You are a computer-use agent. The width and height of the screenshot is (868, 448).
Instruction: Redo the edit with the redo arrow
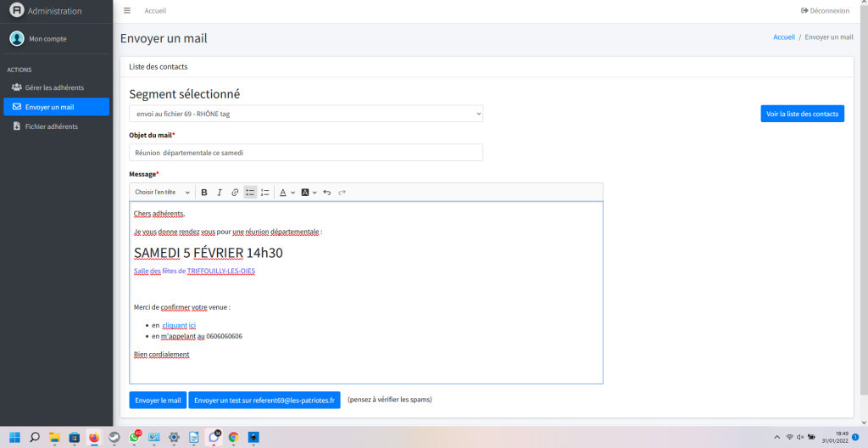click(x=342, y=193)
